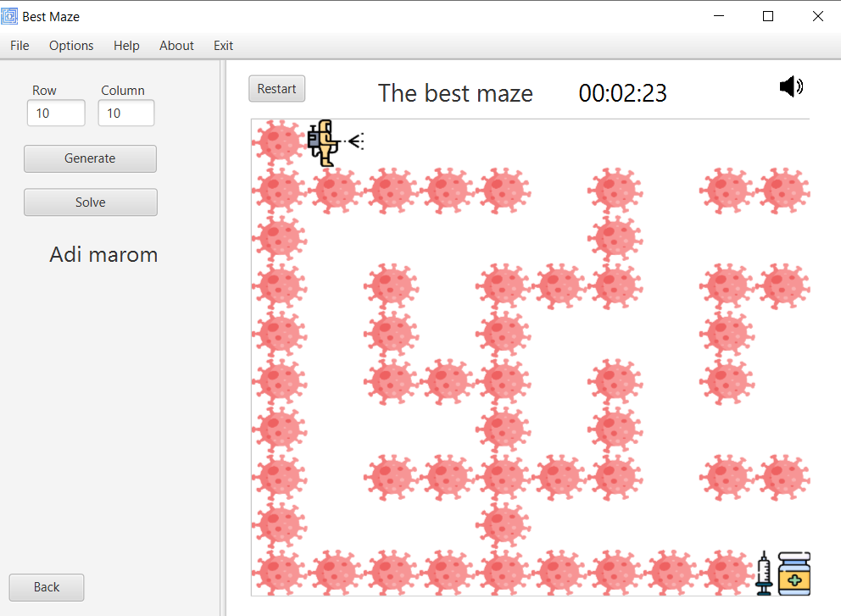
Task: Click the Best Maze logo in title bar
Action: [x=10, y=15]
